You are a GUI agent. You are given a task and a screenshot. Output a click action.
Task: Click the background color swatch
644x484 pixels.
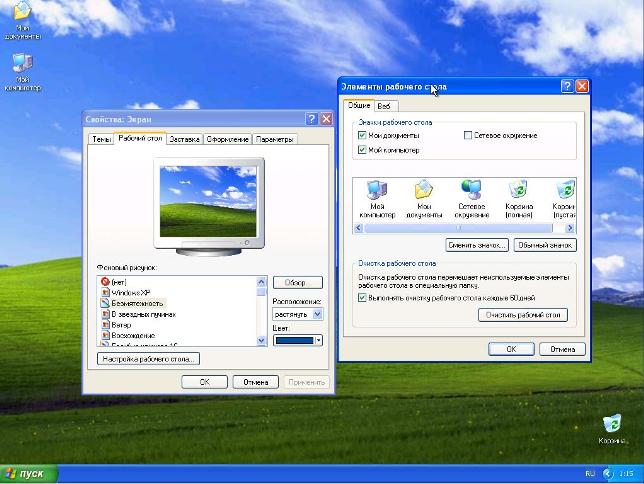294,341
